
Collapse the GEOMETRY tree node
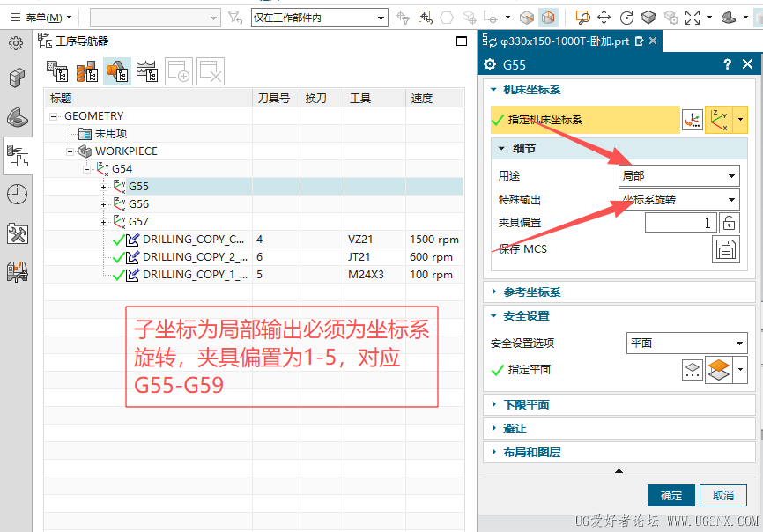(54, 117)
